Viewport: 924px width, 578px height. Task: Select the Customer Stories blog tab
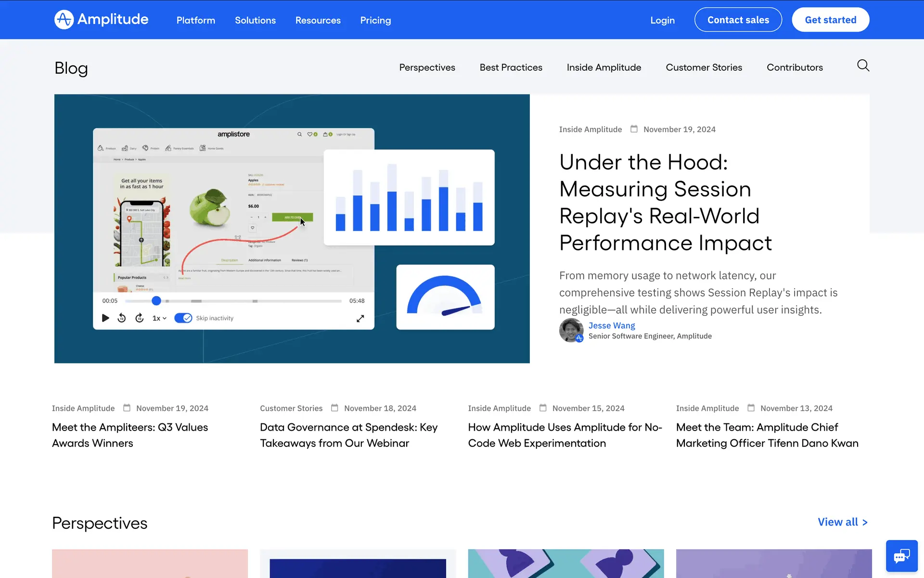click(704, 67)
